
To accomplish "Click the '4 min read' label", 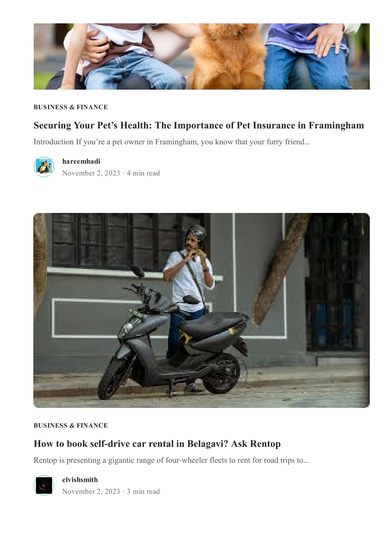I will pyautogui.click(x=143, y=173).
